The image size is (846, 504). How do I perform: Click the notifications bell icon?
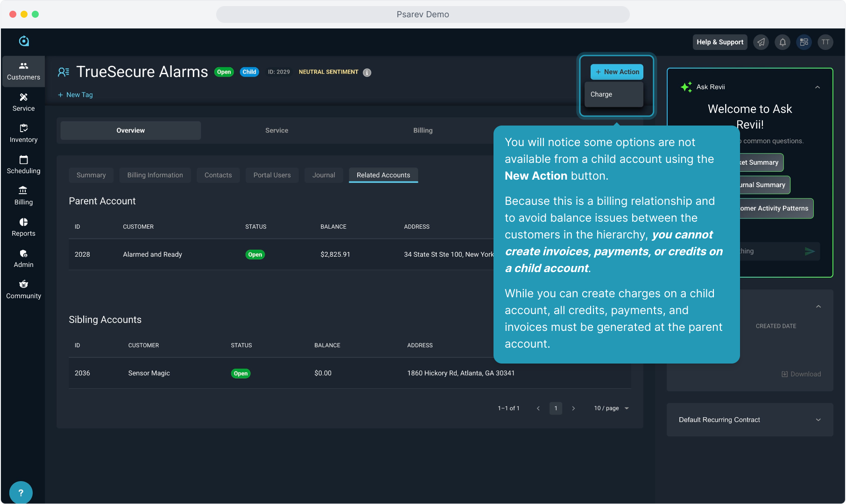[x=783, y=42]
